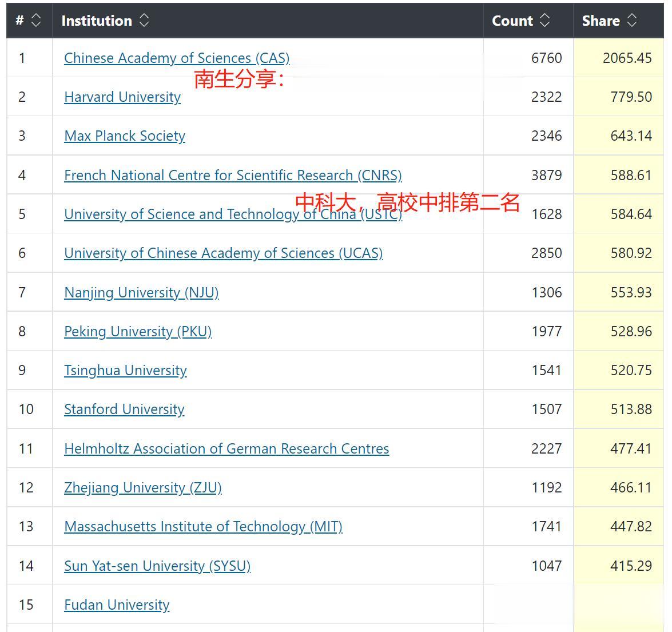Select share value 580.92
The image size is (672, 632).
click(631, 253)
